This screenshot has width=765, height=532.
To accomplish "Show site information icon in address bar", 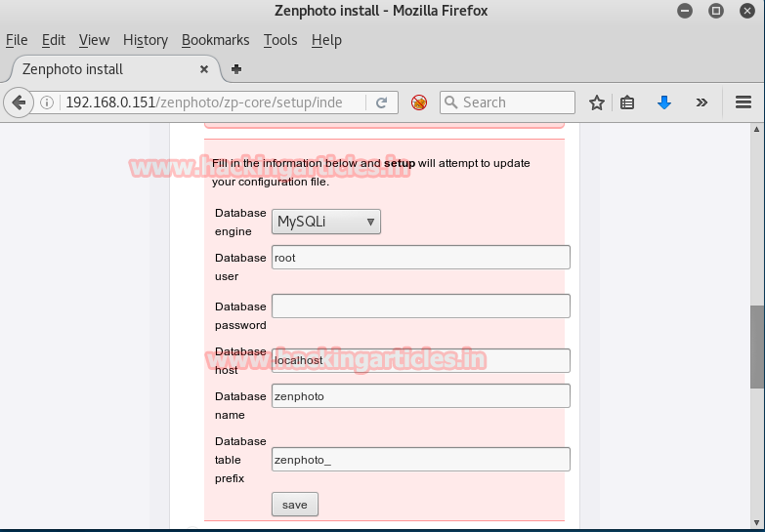I will coord(47,102).
